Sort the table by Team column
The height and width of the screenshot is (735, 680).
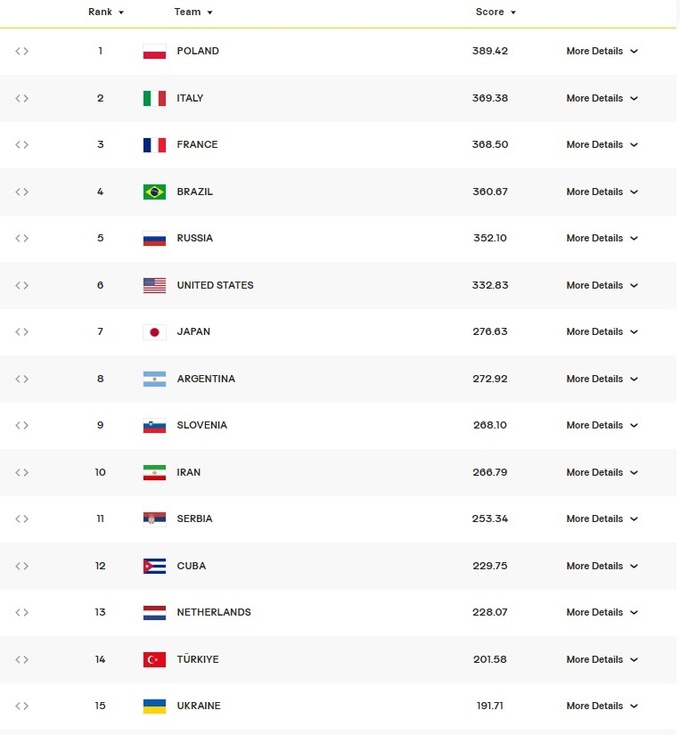point(193,12)
